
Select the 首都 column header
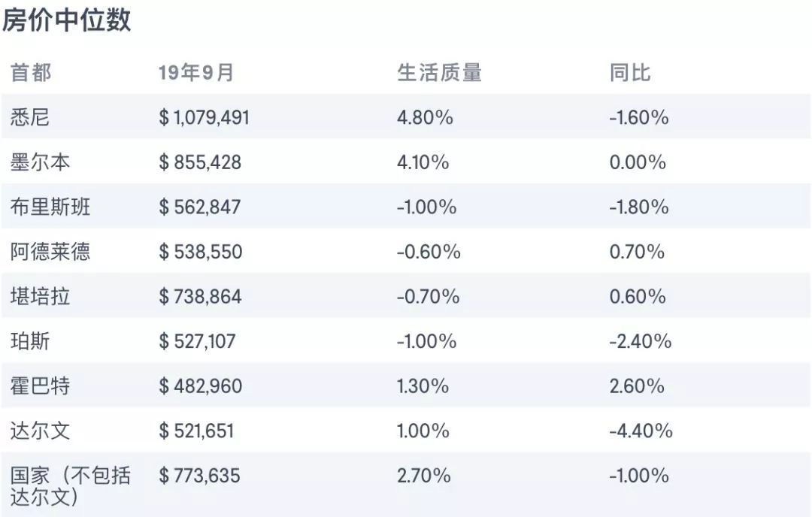(x=31, y=72)
